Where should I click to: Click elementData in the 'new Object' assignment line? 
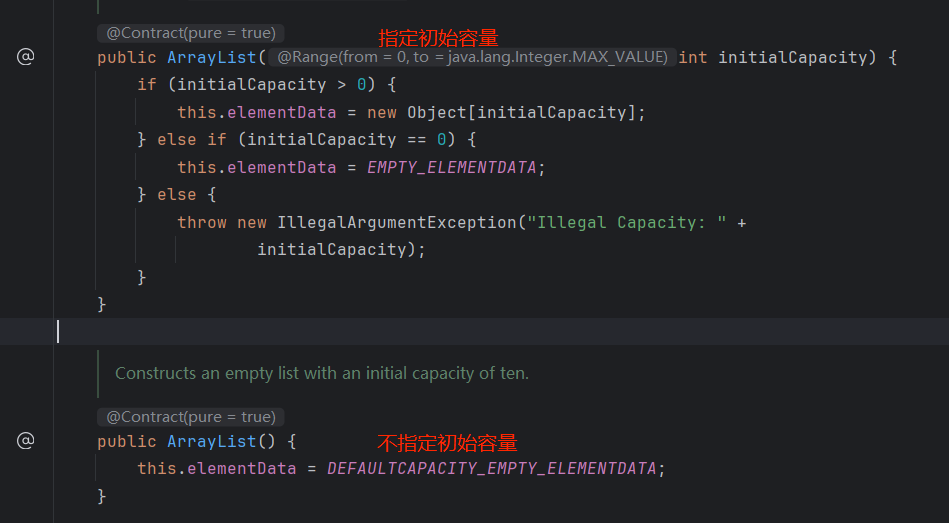click(x=281, y=113)
